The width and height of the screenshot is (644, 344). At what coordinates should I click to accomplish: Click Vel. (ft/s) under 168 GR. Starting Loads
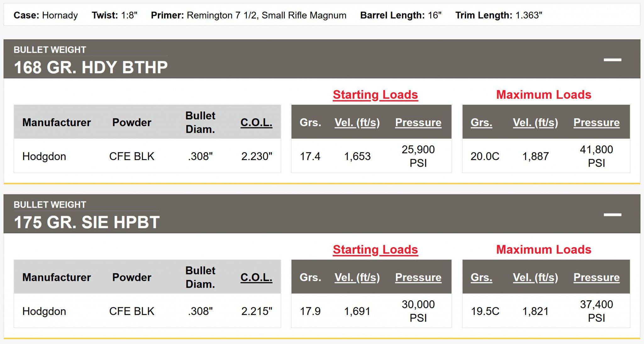357,122
